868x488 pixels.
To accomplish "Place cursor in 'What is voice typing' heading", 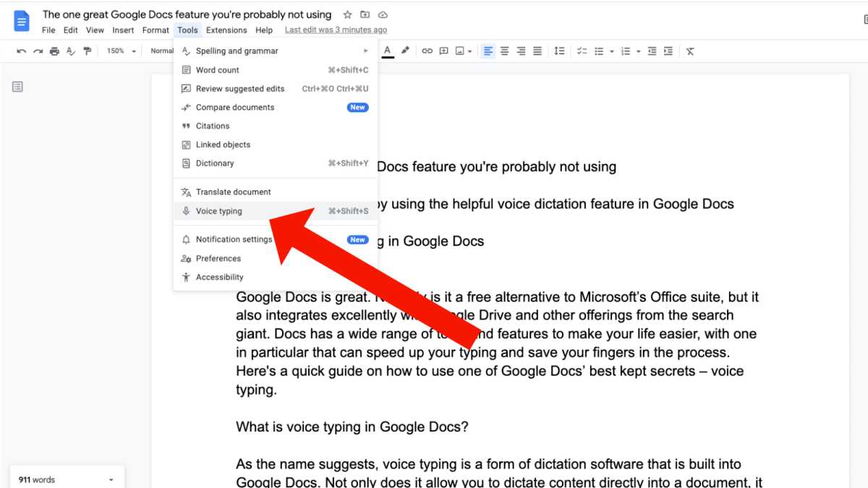I will click(352, 426).
